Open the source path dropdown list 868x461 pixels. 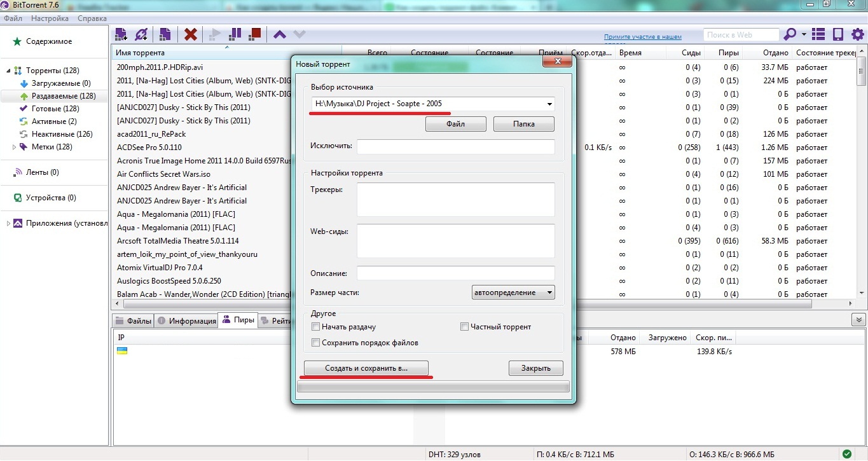(x=549, y=104)
